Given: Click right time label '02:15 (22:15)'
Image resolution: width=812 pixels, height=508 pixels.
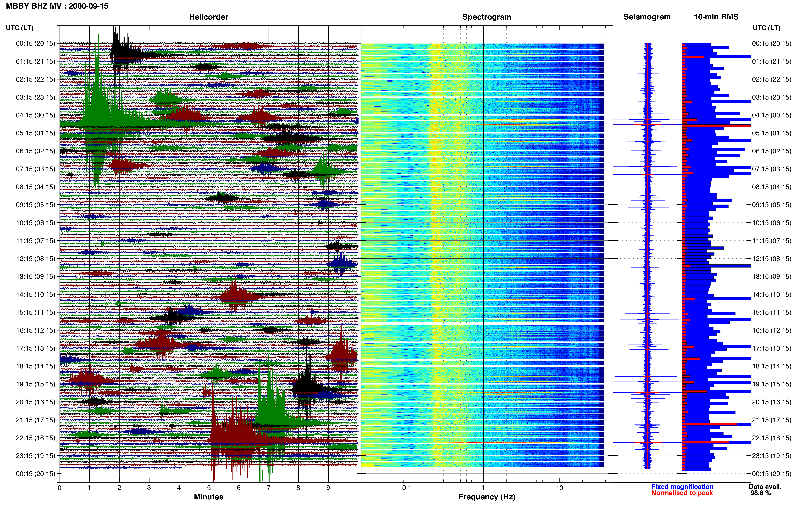Looking at the screenshot, I should coord(772,79).
